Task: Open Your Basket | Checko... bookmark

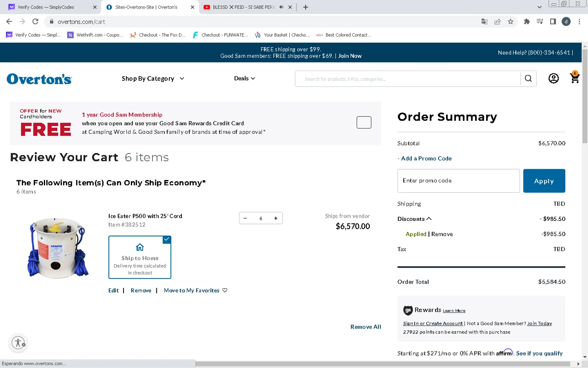Action: point(282,35)
